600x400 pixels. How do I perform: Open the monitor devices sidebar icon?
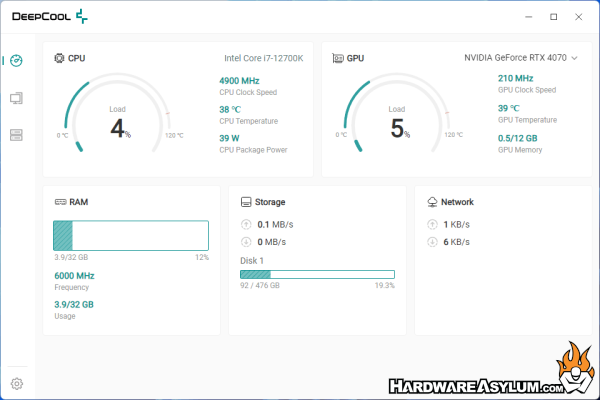tap(16, 98)
